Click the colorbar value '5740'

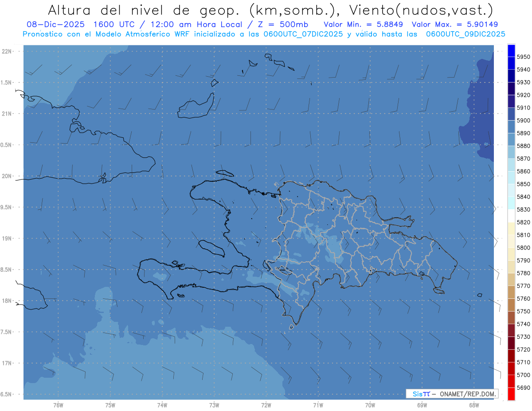tap(523, 324)
